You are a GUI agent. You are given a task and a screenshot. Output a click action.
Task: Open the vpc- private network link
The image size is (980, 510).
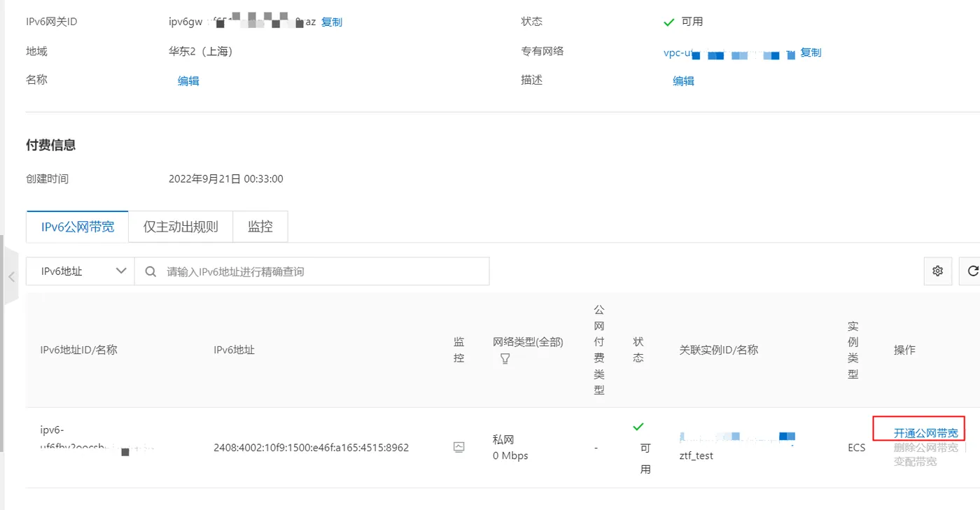(x=729, y=53)
